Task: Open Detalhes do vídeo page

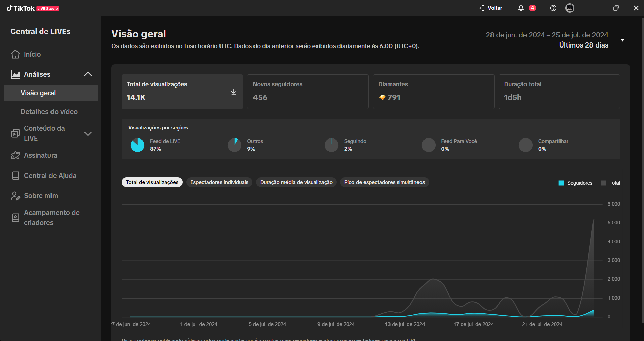Action: pos(49,112)
